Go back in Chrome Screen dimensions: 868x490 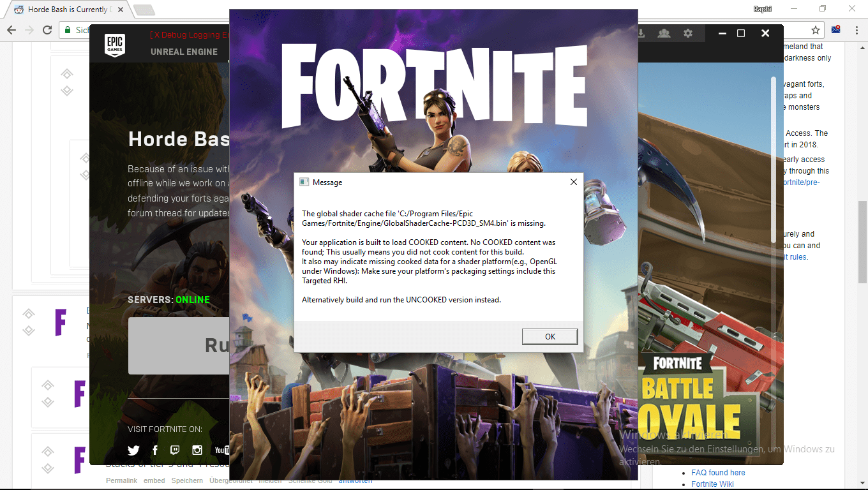pyautogui.click(x=11, y=30)
